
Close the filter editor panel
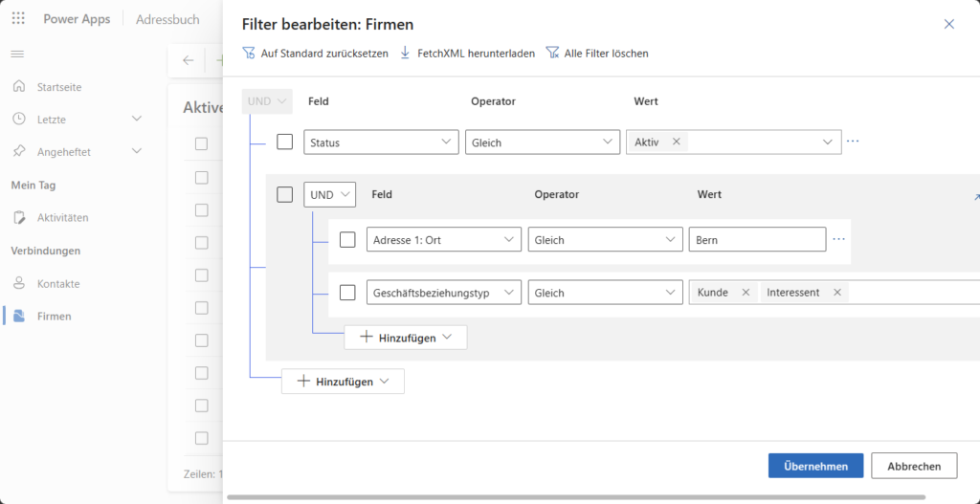(x=949, y=24)
